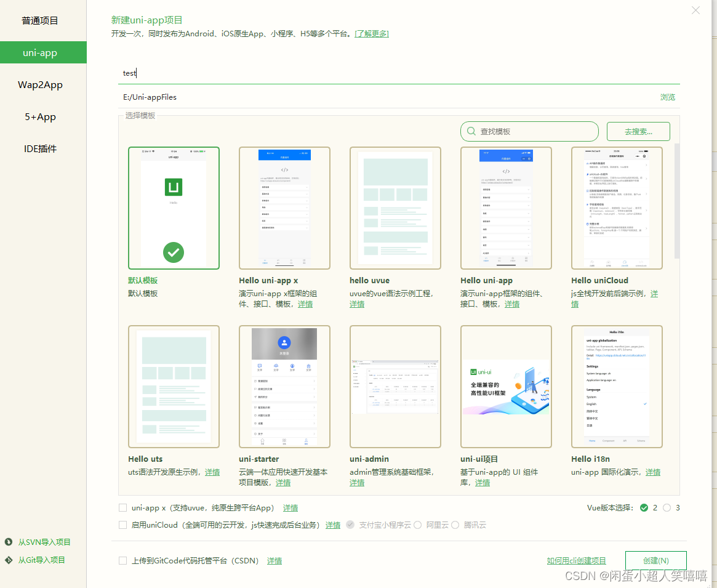Screen dimensions: 717x588
Task: Select the Hello uni-app x template thumbnail
Action: [x=284, y=208]
